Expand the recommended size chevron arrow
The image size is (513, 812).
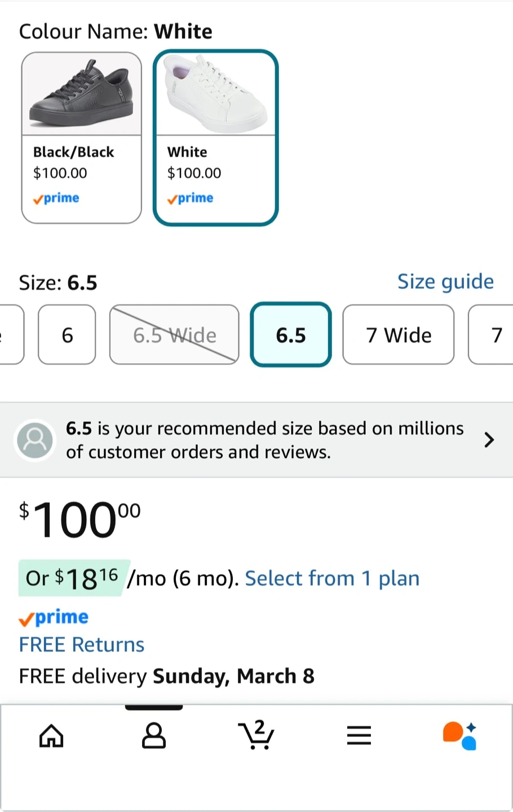point(489,440)
